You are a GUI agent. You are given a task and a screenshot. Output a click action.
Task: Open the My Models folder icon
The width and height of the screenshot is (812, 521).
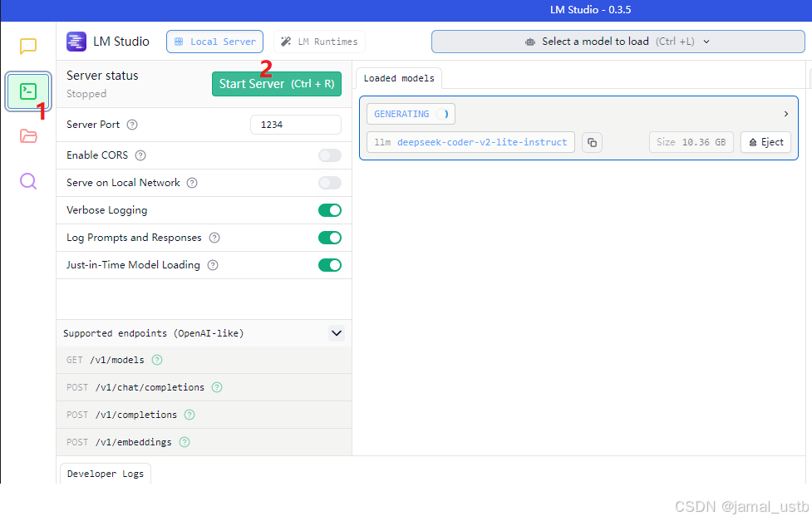pos(28,136)
